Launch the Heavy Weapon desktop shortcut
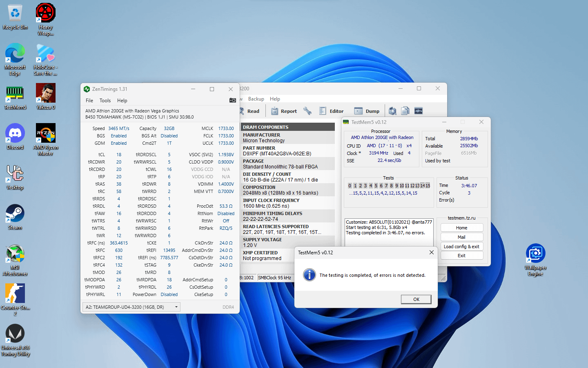588x368 pixels. coord(45,20)
